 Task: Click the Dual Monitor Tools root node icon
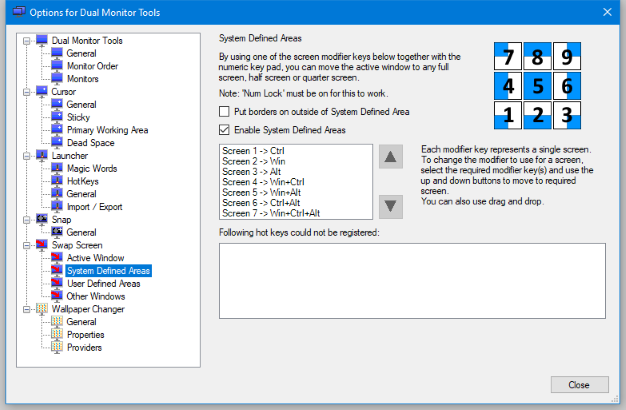[42, 40]
